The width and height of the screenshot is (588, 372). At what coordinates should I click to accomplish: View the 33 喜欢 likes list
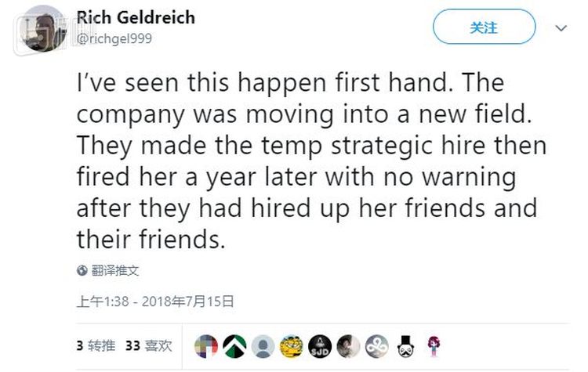[x=148, y=344]
